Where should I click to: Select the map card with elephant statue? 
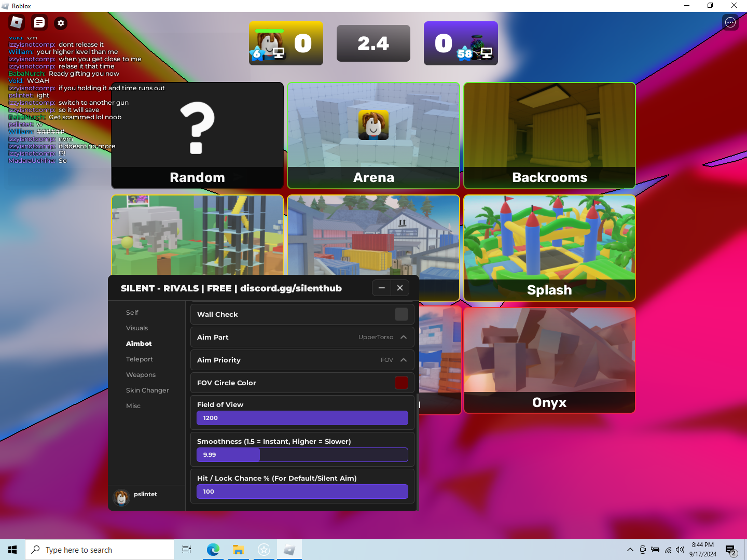pyautogui.click(x=197, y=235)
